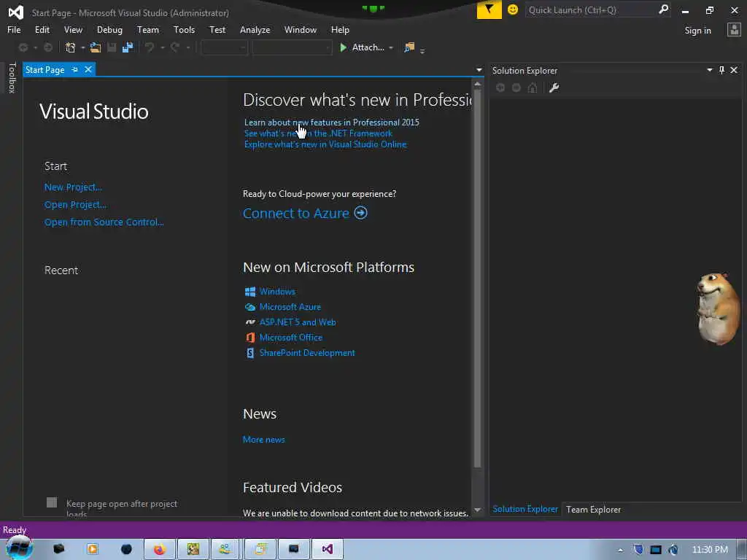Click the More news link
The height and width of the screenshot is (560, 747).
263,440
